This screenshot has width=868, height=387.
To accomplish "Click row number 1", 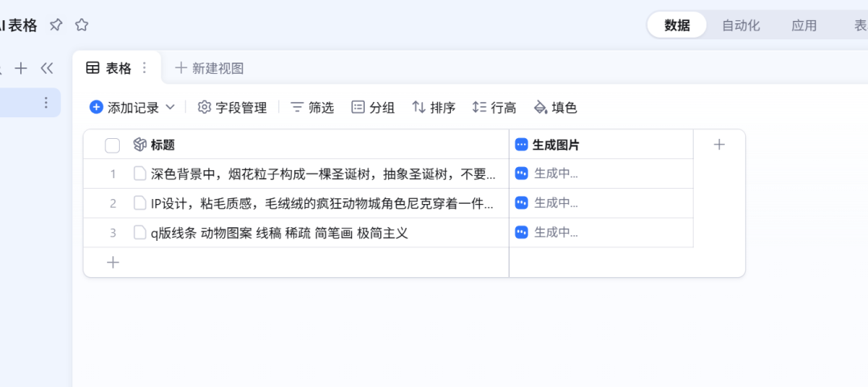I will pos(113,174).
